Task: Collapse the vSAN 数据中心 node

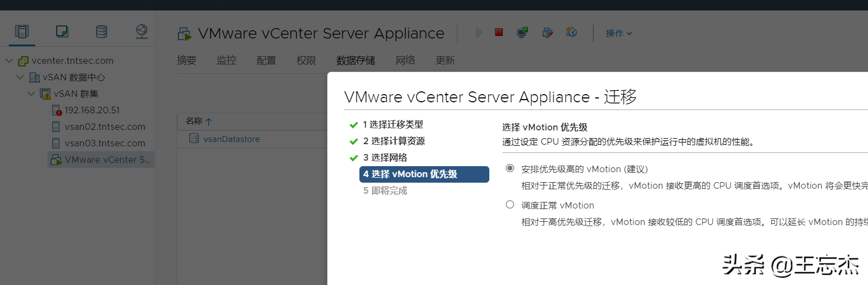Action: tap(20, 77)
